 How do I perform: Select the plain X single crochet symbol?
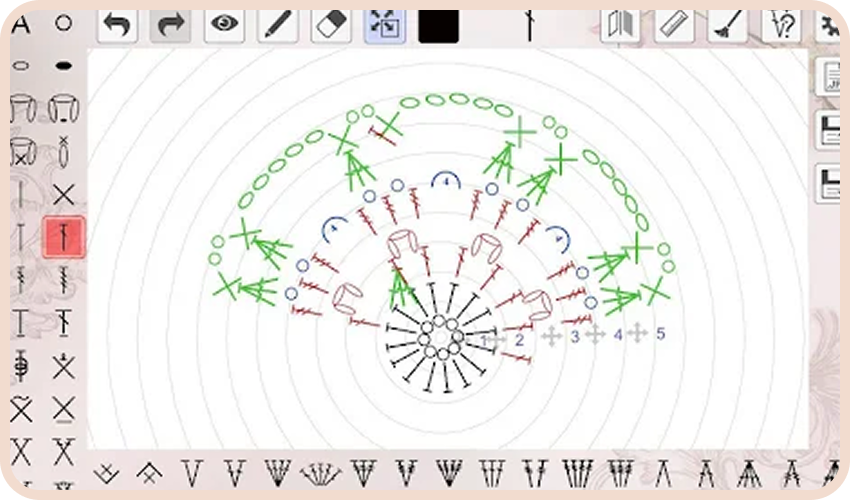pyautogui.click(x=63, y=194)
